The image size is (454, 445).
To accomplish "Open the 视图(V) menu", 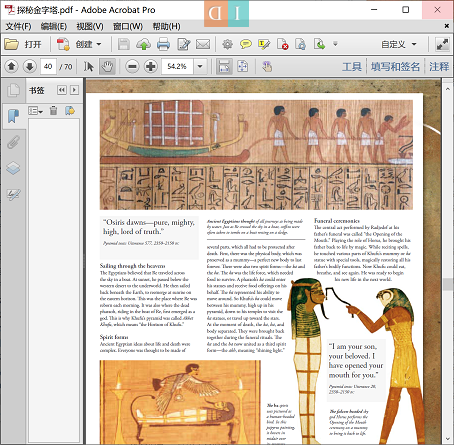I will (x=90, y=26).
